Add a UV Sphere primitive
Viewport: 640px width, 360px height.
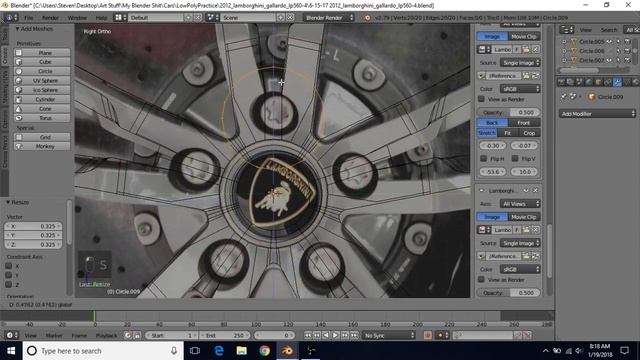click(42, 80)
